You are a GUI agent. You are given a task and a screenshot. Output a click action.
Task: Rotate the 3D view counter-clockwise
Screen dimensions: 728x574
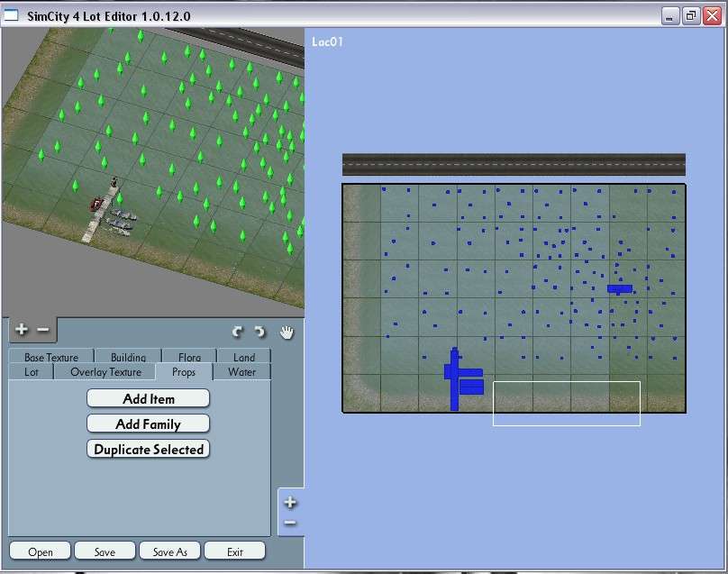(238, 332)
